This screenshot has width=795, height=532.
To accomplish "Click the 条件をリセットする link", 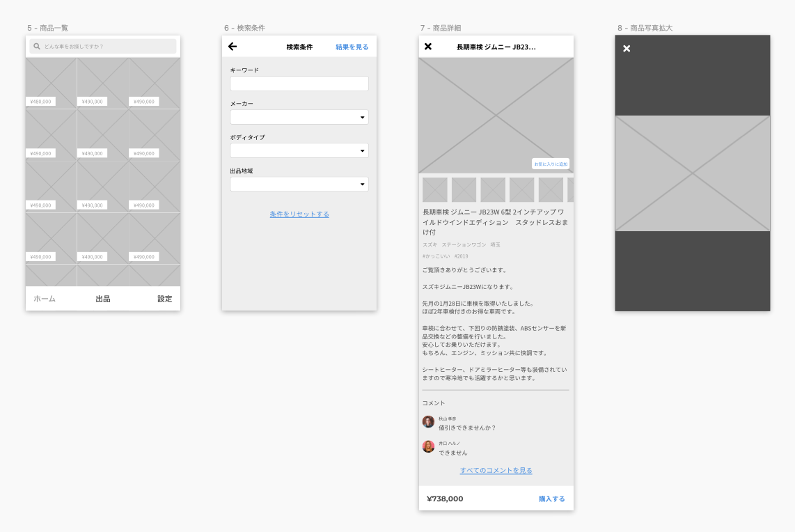I will click(x=299, y=214).
